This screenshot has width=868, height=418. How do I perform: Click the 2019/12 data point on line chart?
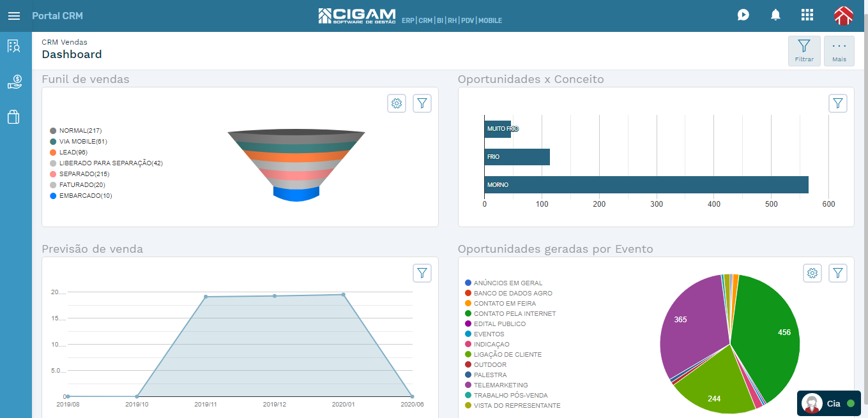275,295
